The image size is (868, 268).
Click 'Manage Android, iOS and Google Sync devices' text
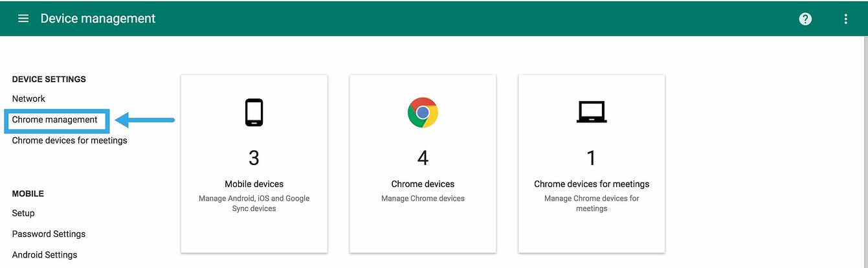tap(254, 203)
